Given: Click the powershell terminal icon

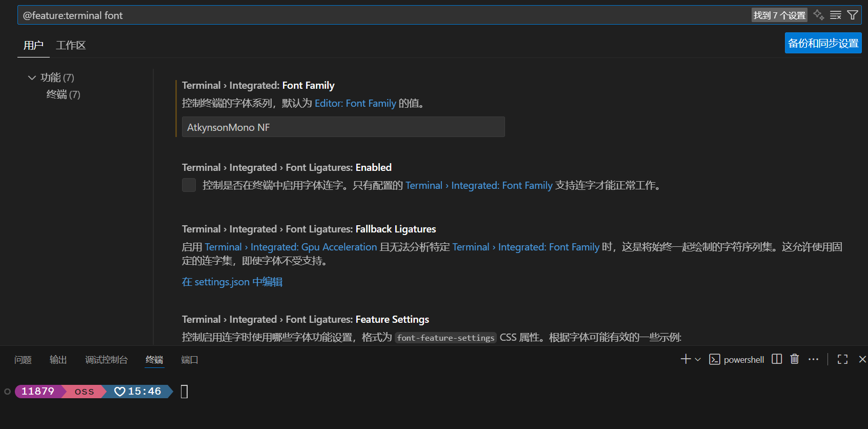Looking at the screenshot, I should click(x=715, y=360).
